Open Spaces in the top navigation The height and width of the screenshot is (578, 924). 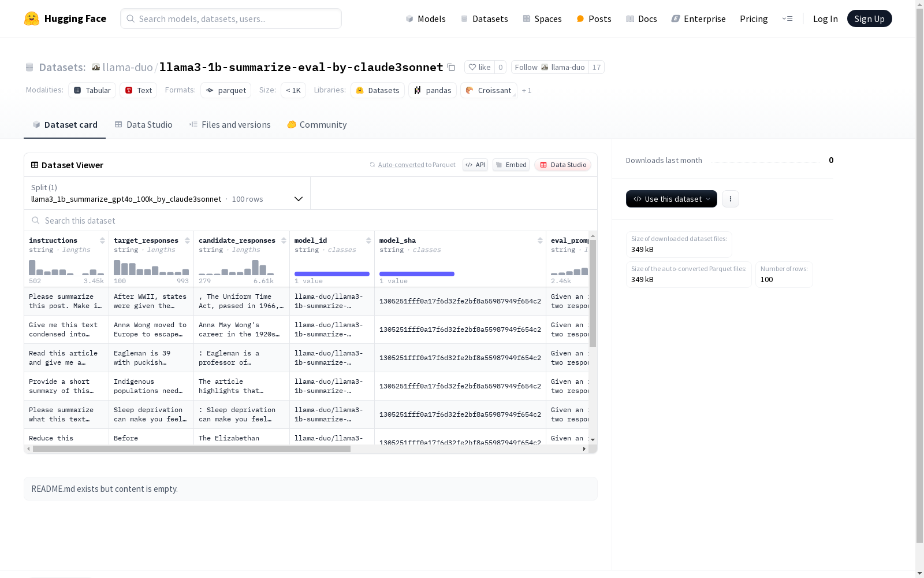pyautogui.click(x=542, y=18)
